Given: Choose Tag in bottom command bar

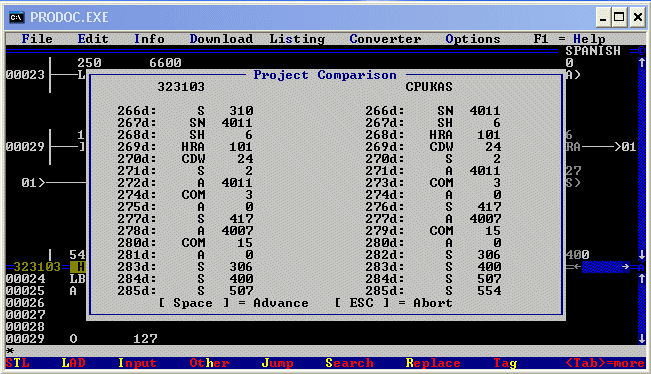Looking at the screenshot, I should click(505, 363).
